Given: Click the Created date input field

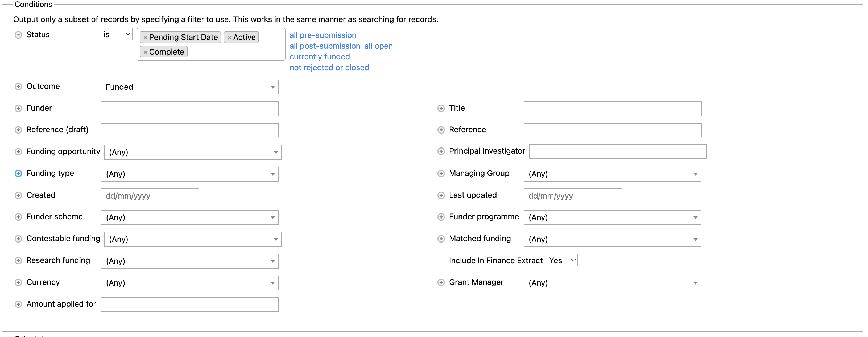Looking at the screenshot, I should coord(150,196).
